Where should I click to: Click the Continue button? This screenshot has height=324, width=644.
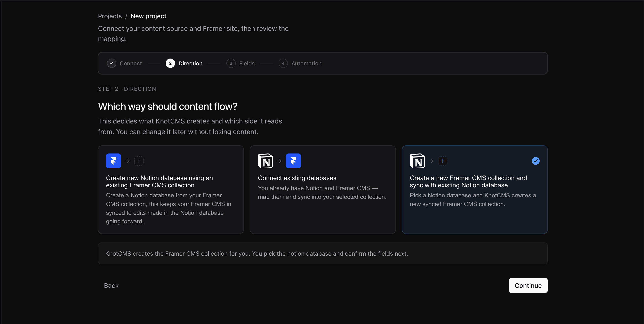coord(528,285)
